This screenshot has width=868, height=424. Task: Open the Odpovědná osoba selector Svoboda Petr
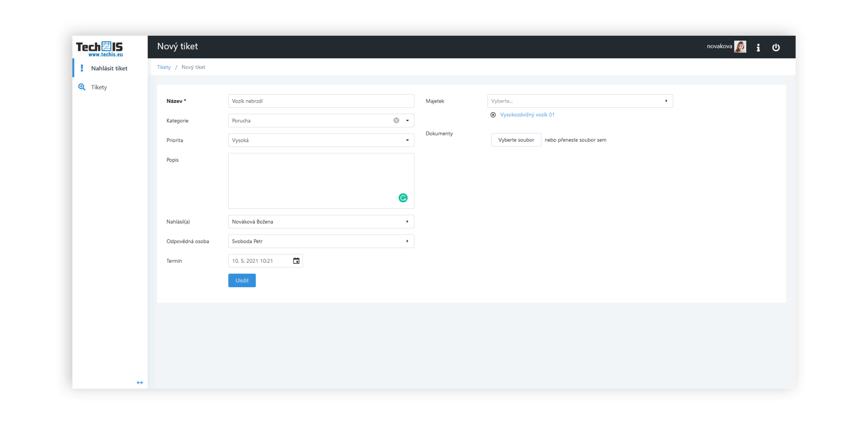click(x=321, y=241)
